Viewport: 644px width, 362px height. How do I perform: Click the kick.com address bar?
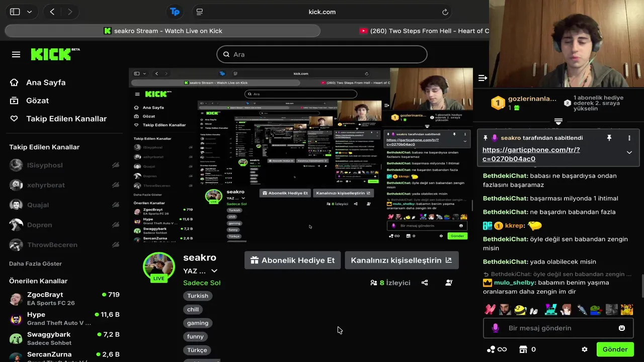(322, 12)
